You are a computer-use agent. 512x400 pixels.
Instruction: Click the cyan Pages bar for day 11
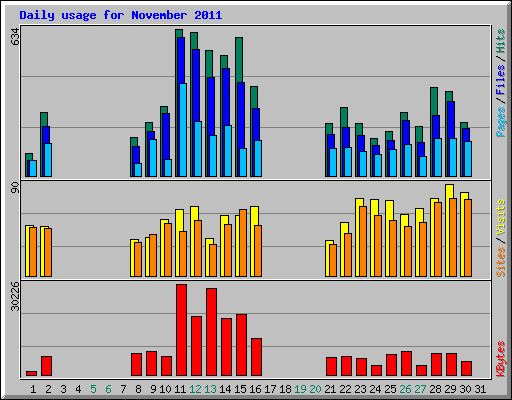[x=183, y=130]
